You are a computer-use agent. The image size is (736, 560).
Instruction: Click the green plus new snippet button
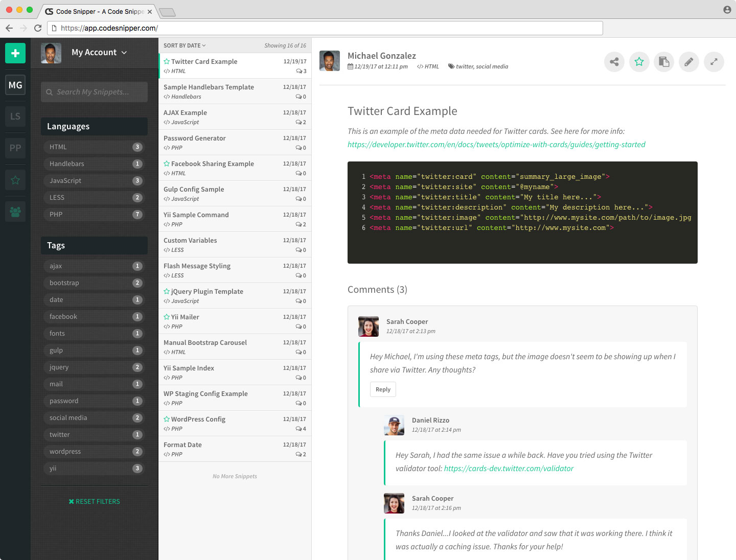15,53
